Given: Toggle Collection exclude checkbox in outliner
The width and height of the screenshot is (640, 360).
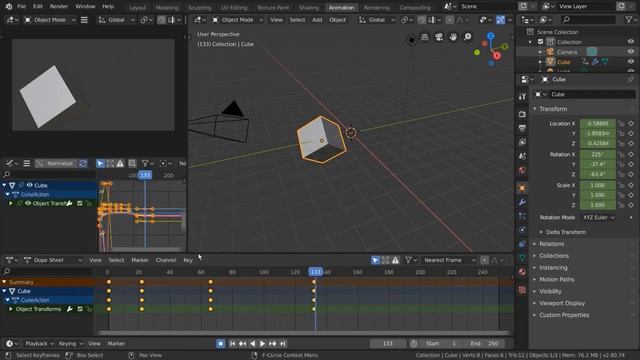Looking at the screenshot, I should [540, 42].
